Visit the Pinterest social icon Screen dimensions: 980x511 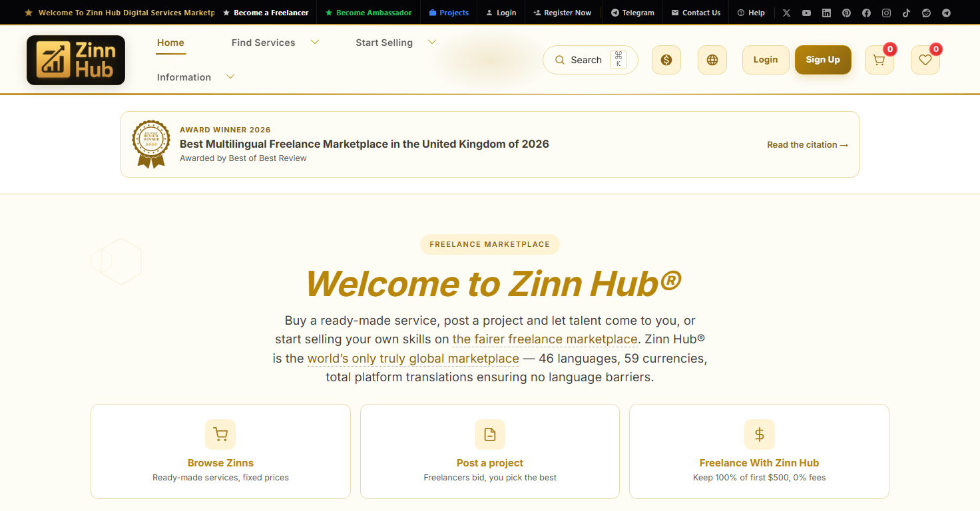click(846, 13)
